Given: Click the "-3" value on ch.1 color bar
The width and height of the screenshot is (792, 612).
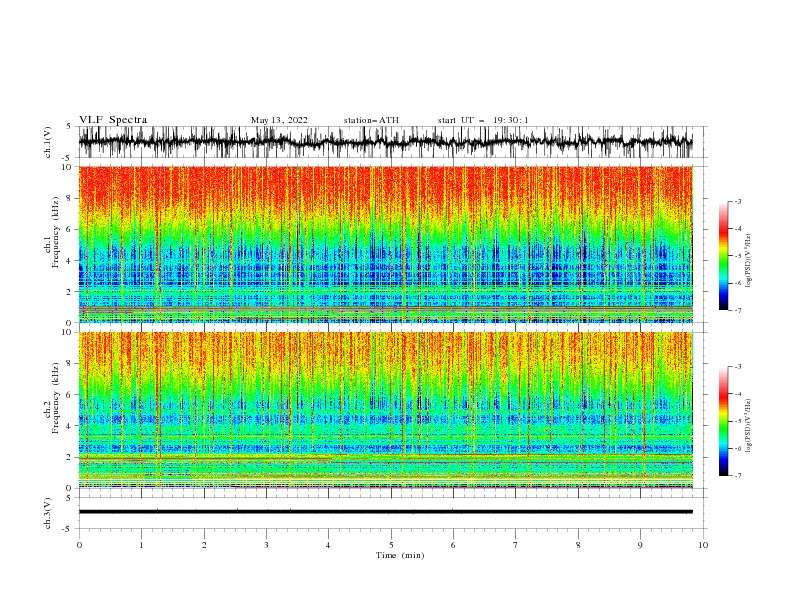Looking at the screenshot, I should point(737,201).
